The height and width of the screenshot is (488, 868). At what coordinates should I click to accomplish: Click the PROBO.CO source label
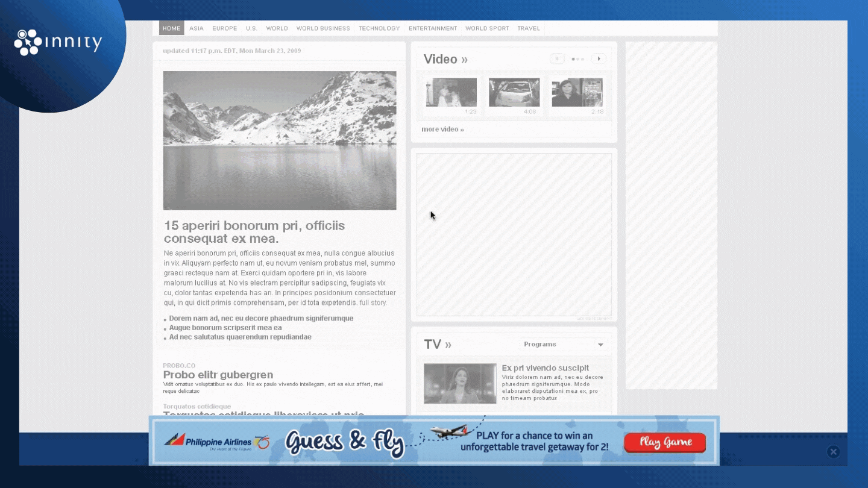pyautogui.click(x=179, y=366)
